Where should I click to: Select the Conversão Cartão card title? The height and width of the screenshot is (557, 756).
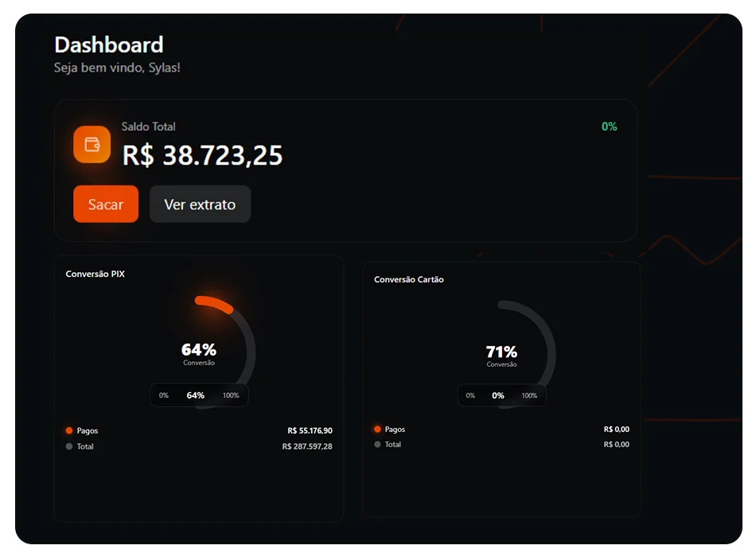(x=409, y=279)
